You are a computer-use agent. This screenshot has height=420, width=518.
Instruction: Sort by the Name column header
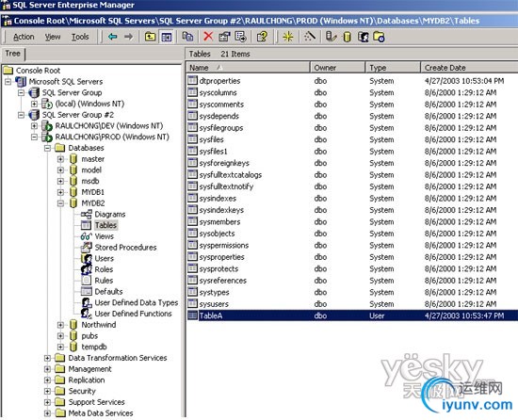(x=248, y=68)
